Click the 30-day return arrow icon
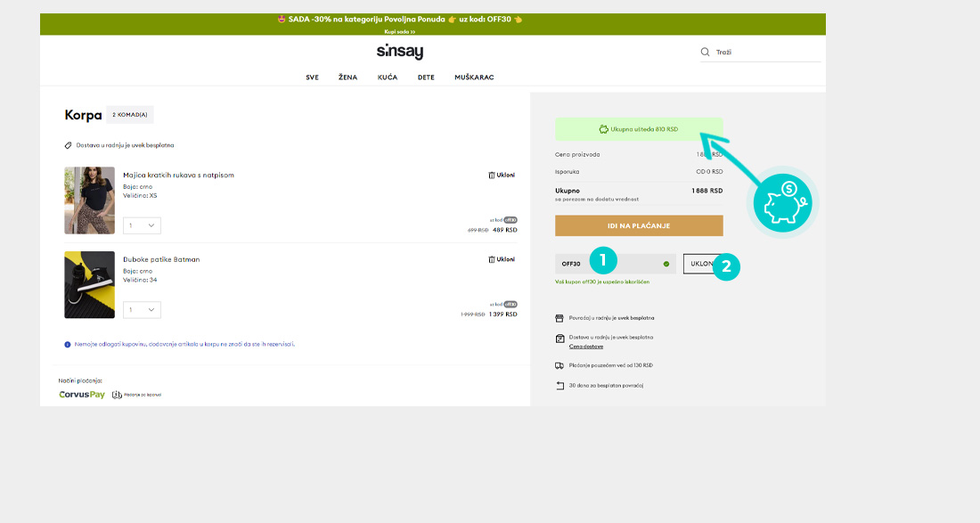Viewport: 980px width, 523px height. (x=559, y=385)
